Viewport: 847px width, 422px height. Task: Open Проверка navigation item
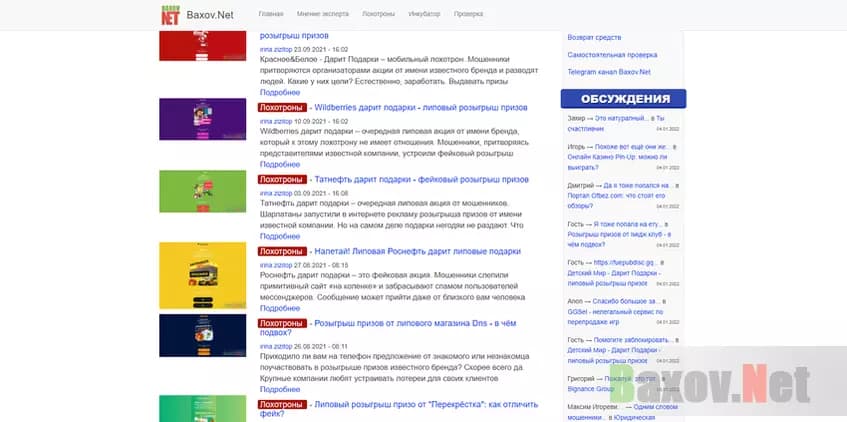tap(468, 14)
